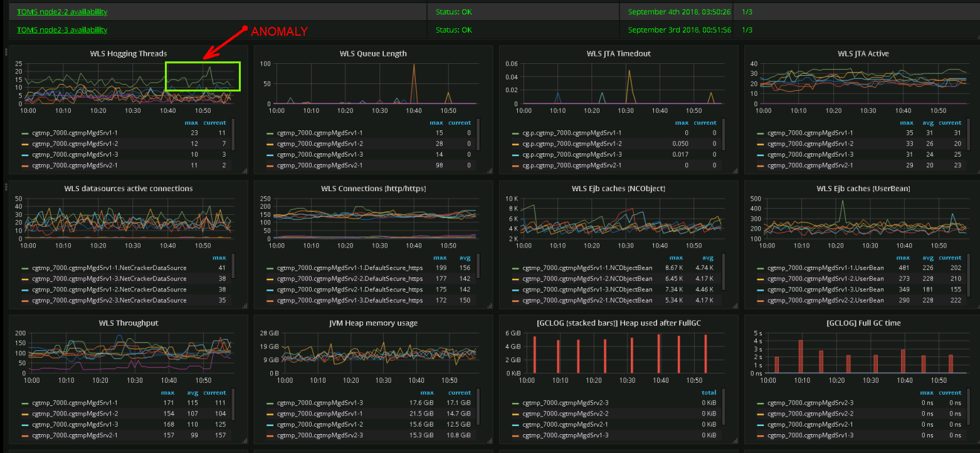Open the WLS Throughput panel title menu
This screenshot has width=980, height=453.
[129, 323]
